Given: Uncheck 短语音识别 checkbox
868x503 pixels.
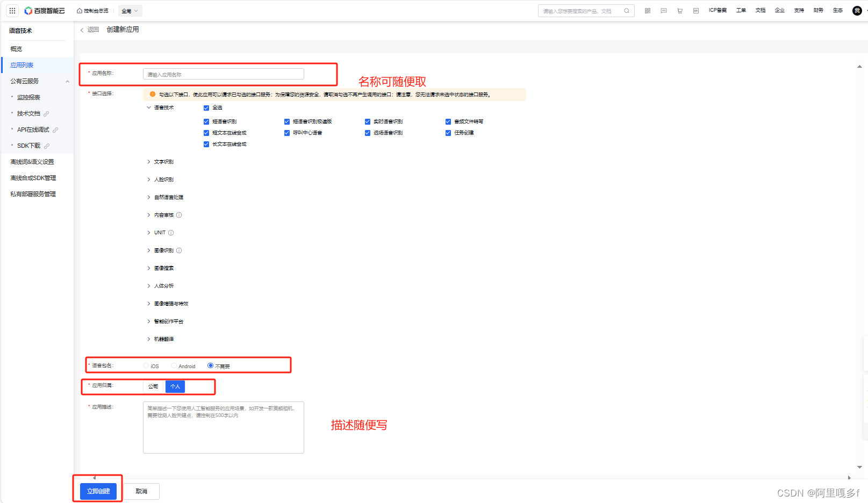Looking at the screenshot, I should pos(206,122).
